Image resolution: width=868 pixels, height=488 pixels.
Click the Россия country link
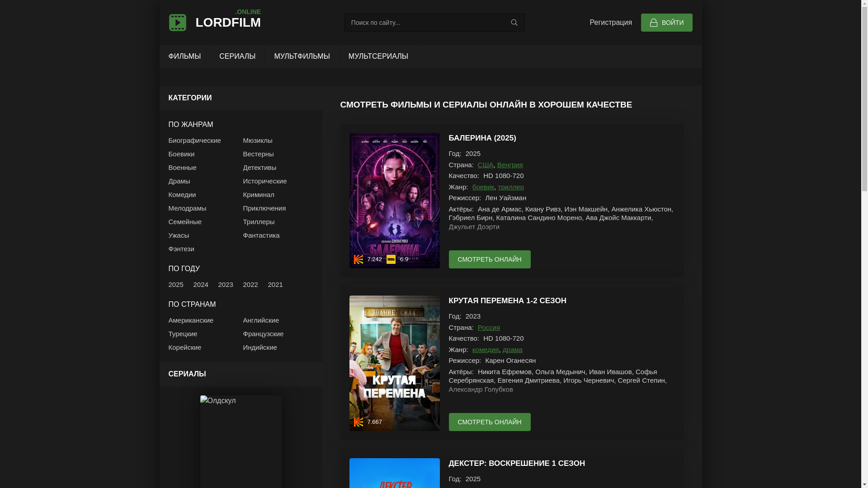(x=489, y=328)
